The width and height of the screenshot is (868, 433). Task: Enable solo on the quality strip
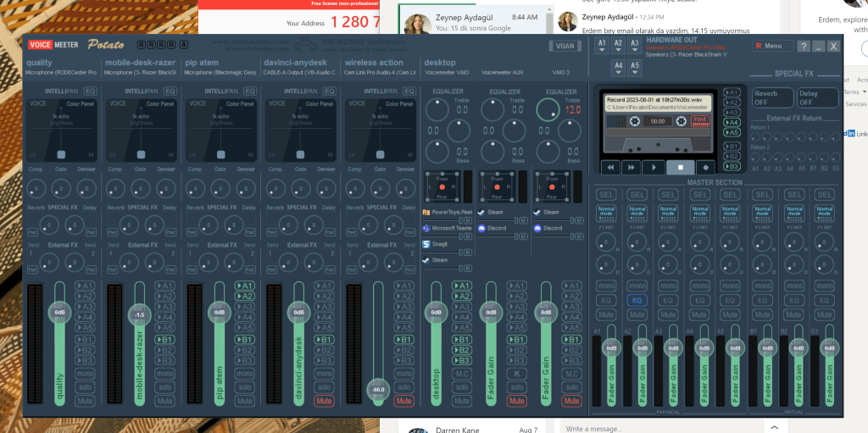pos(85,387)
